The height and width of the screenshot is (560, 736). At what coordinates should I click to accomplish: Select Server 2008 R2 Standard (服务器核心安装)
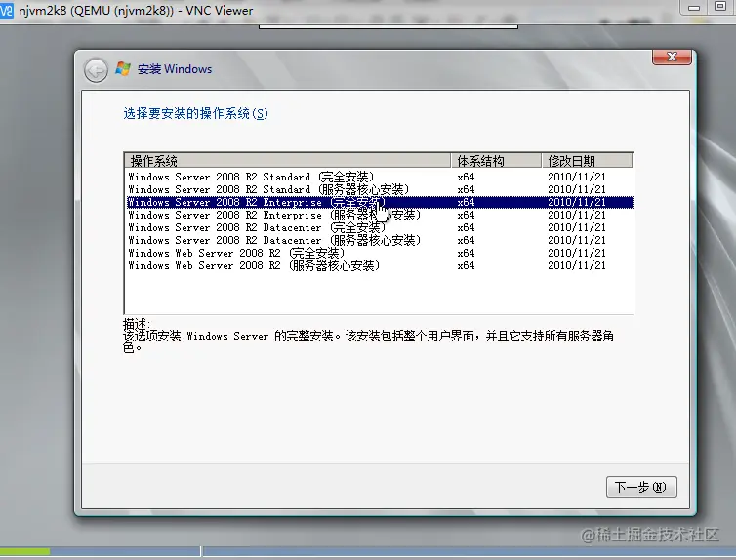pos(380,189)
